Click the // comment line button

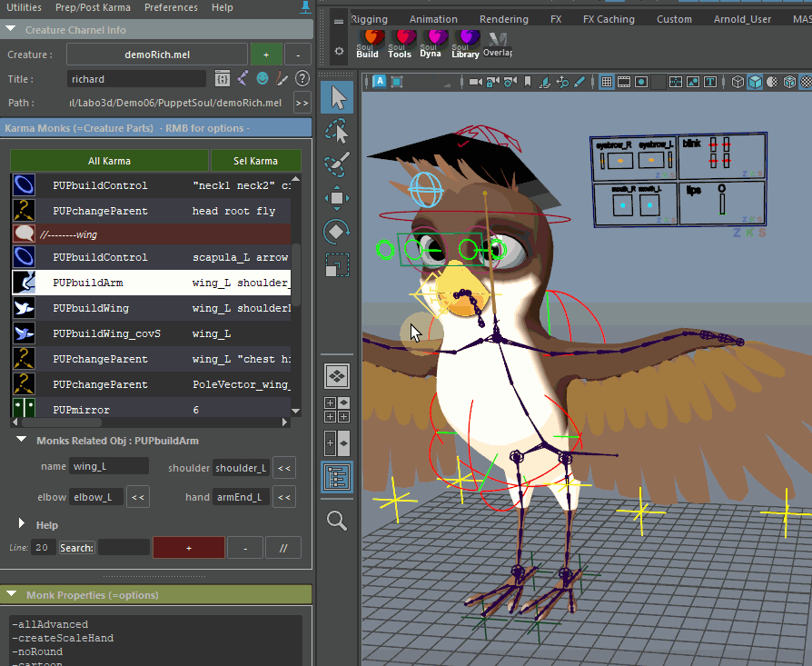click(283, 547)
